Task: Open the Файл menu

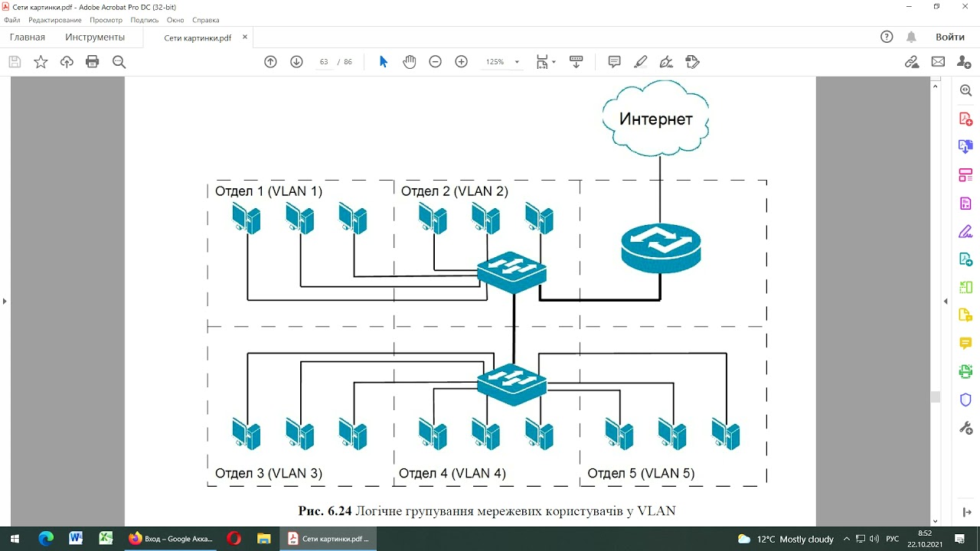Action: click(x=11, y=20)
